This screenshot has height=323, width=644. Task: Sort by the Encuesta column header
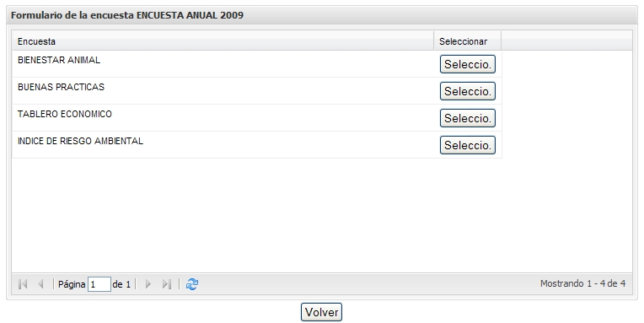coord(223,41)
